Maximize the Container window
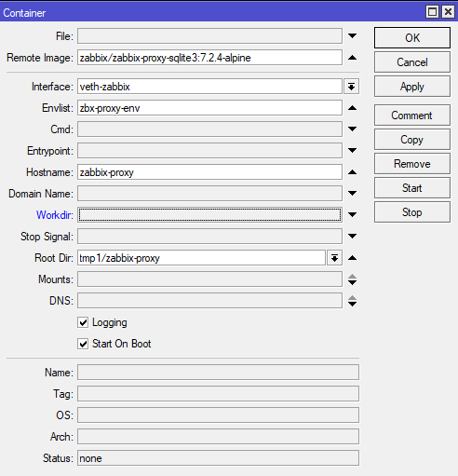Viewport: 458px width, 476px height. (x=432, y=12)
